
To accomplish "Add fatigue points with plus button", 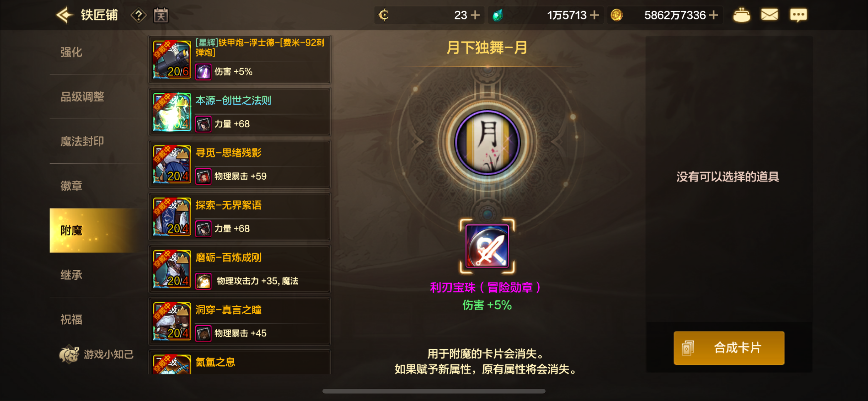I will (475, 15).
